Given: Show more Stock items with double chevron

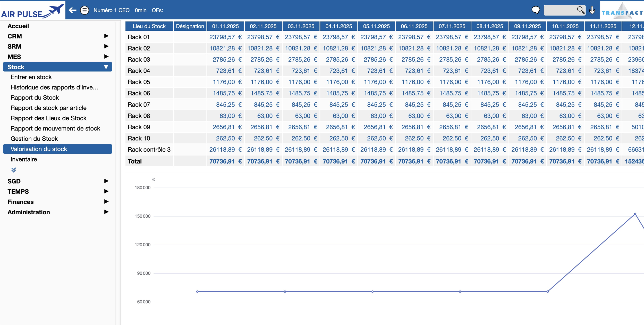Looking at the screenshot, I should [x=14, y=170].
